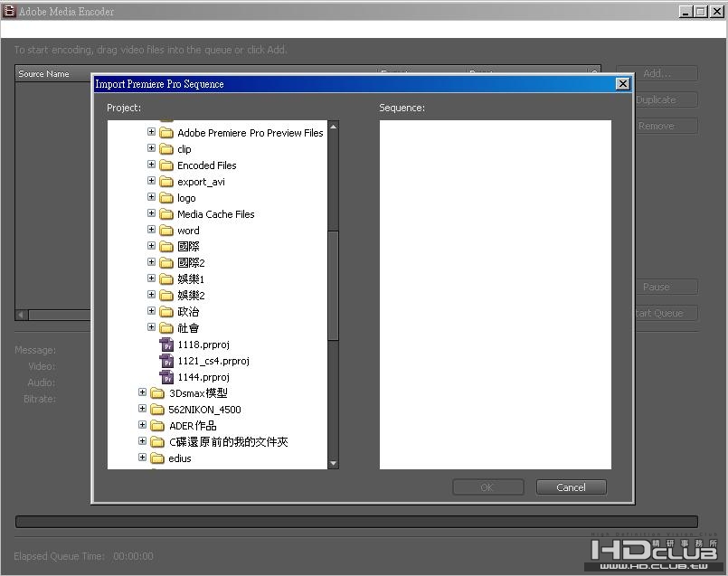Select the 1121_cs4.prproj file name
Image resolution: width=728 pixels, height=576 pixels.
coord(213,361)
